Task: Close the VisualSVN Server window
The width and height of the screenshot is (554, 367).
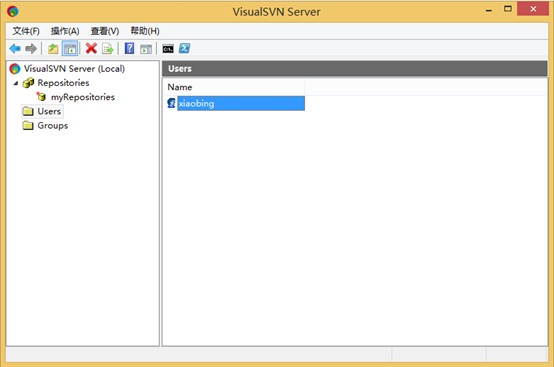Action: (x=533, y=9)
